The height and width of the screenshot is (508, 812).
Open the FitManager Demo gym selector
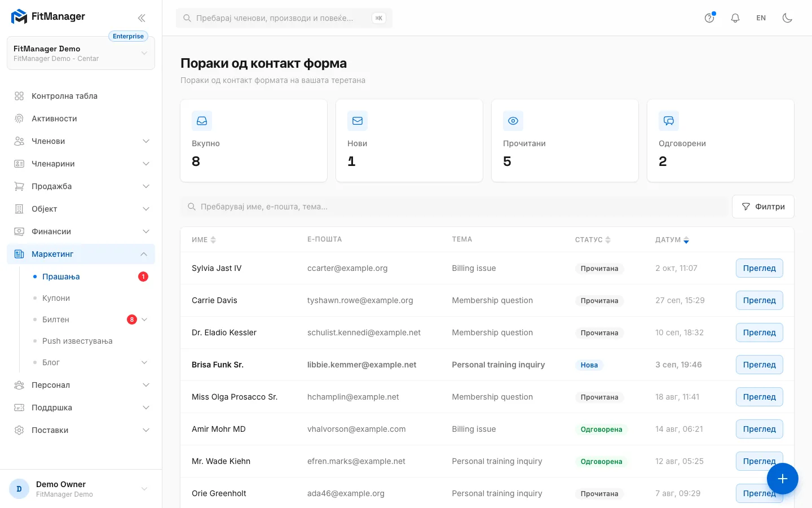[81, 53]
